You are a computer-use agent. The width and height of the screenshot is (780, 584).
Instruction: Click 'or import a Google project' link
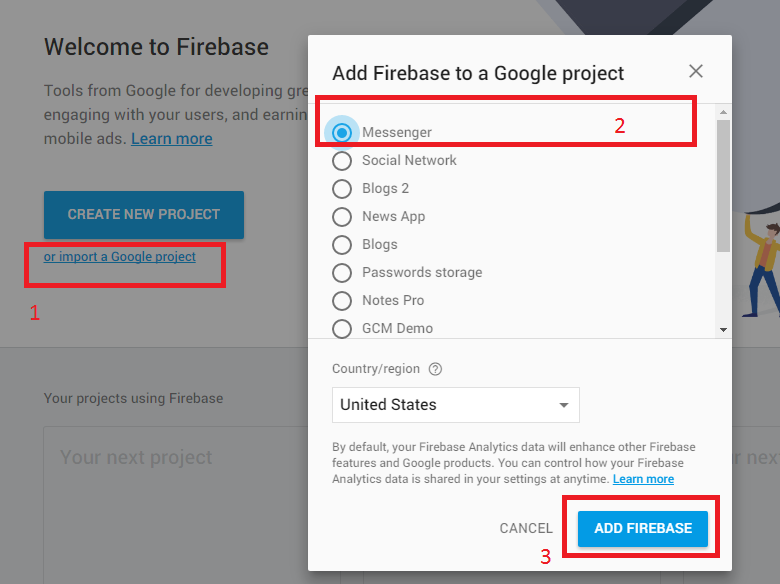[x=120, y=257]
